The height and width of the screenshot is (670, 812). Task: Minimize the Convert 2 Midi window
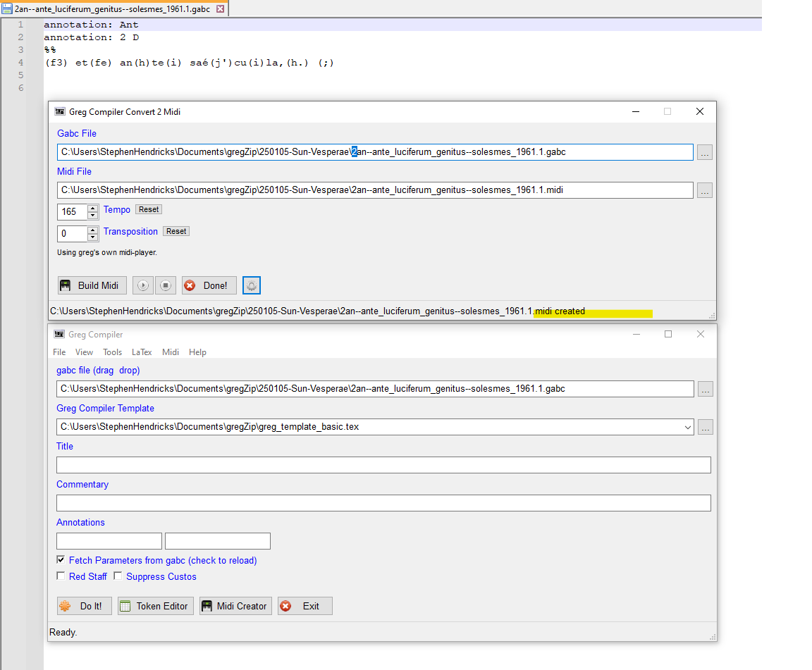click(x=636, y=111)
